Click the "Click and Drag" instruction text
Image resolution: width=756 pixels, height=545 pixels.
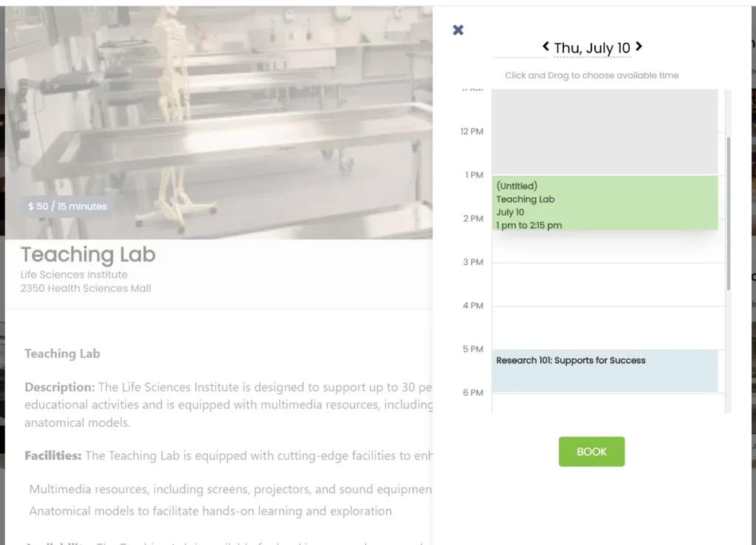[591, 75]
